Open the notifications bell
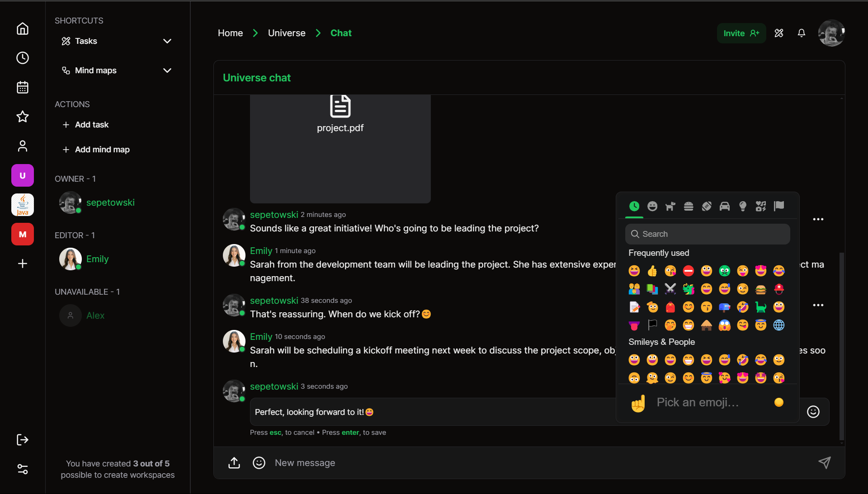The width and height of the screenshot is (868, 494). click(801, 33)
